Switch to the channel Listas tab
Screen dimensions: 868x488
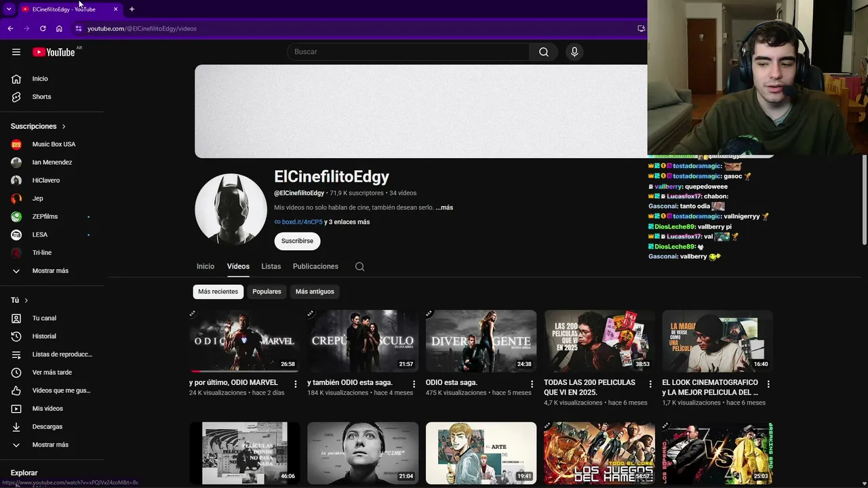[271, 266]
